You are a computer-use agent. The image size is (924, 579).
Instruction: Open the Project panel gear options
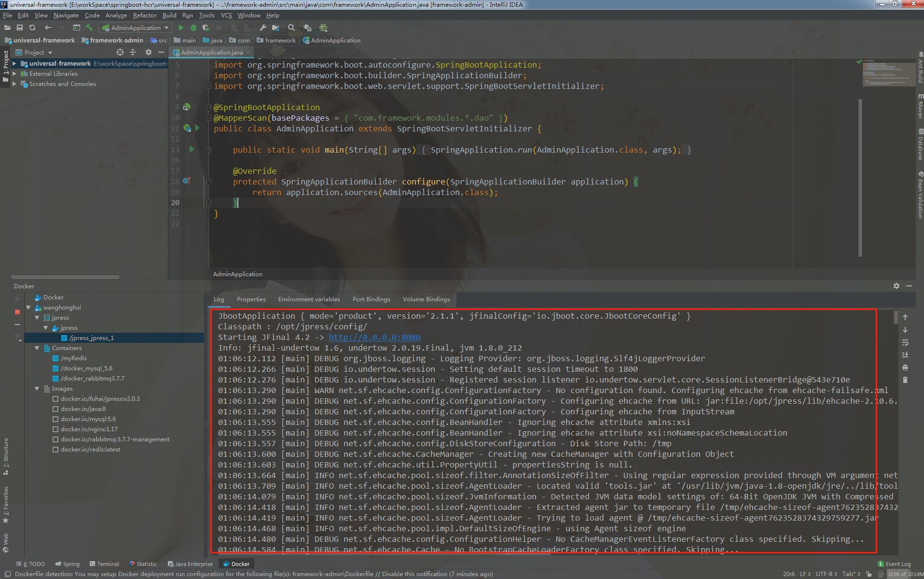click(149, 52)
